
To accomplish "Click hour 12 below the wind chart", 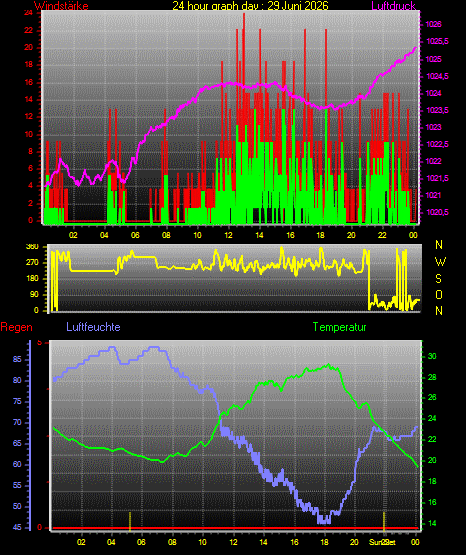I will coord(228,235).
